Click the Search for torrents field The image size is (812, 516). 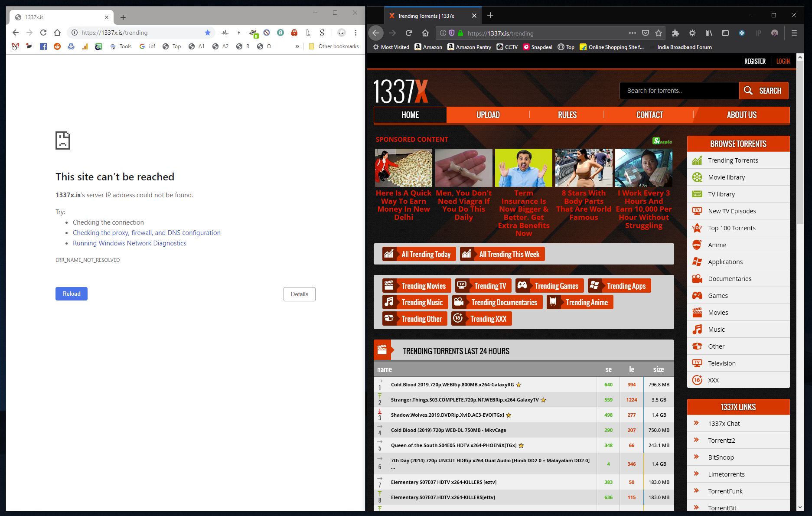[x=679, y=91]
